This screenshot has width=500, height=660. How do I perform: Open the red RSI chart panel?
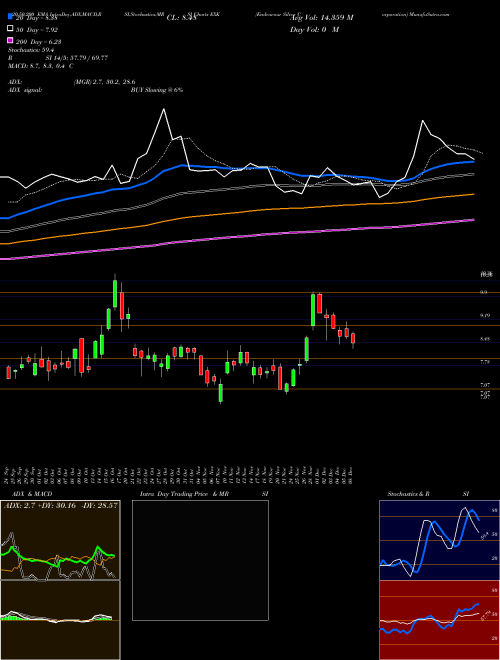pyautogui.click(x=439, y=620)
